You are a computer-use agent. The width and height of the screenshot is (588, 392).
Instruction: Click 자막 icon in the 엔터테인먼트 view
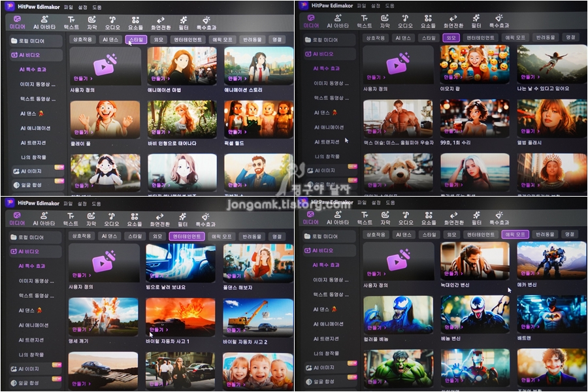click(x=91, y=220)
